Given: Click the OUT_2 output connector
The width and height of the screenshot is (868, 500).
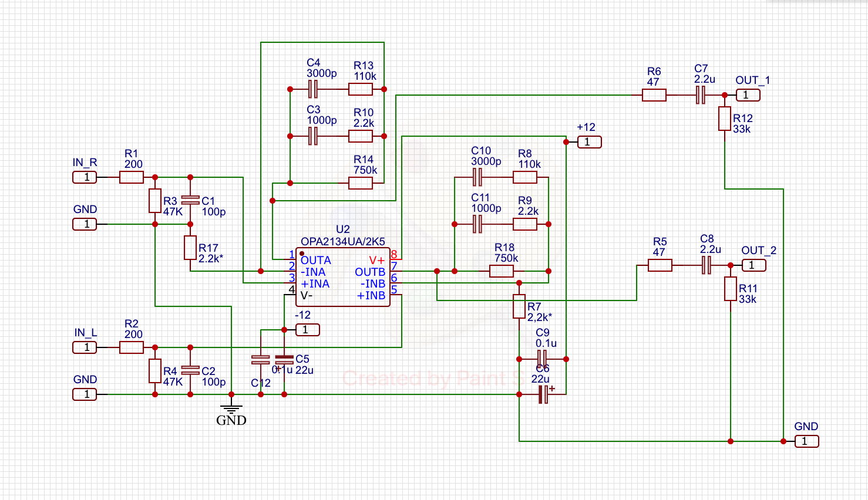Looking at the screenshot, I should tap(753, 265).
